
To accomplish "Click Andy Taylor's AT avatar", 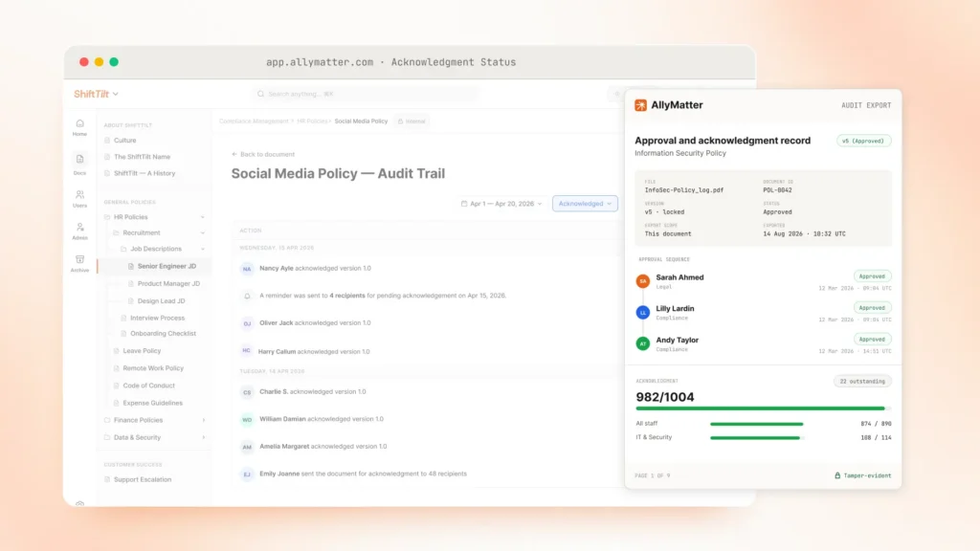I will click(x=642, y=343).
